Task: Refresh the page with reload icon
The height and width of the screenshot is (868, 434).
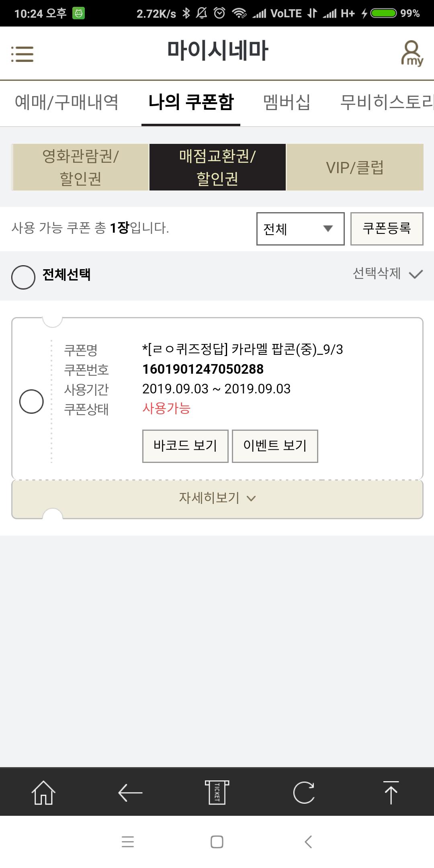Action: click(304, 792)
